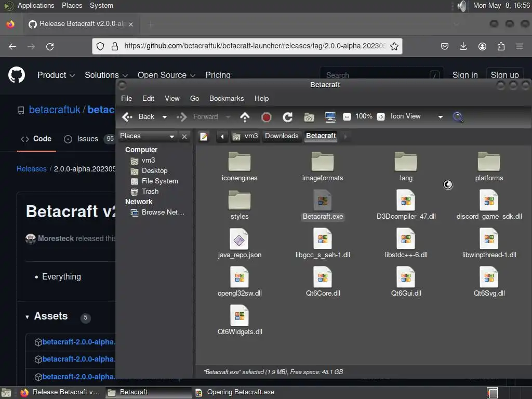Open the Icon View mode dropdown

[x=417, y=116]
